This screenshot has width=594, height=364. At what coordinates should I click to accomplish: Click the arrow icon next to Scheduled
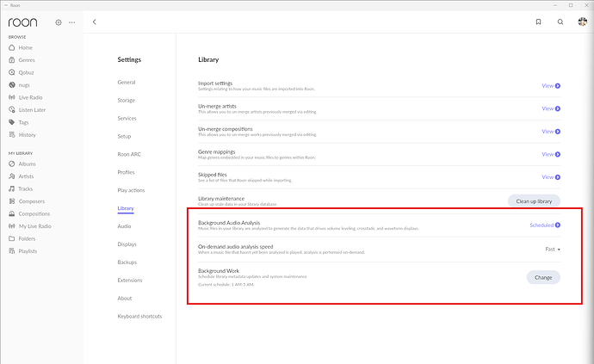coord(558,225)
